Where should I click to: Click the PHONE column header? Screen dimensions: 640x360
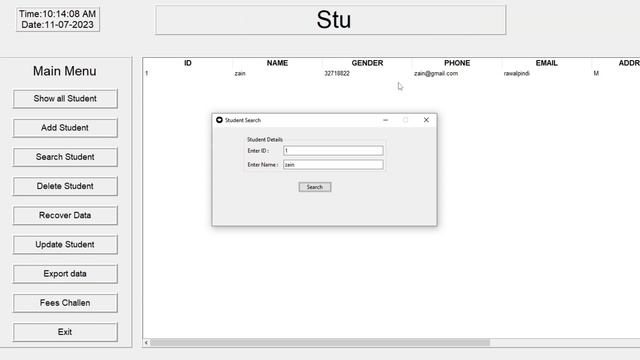pyautogui.click(x=457, y=63)
